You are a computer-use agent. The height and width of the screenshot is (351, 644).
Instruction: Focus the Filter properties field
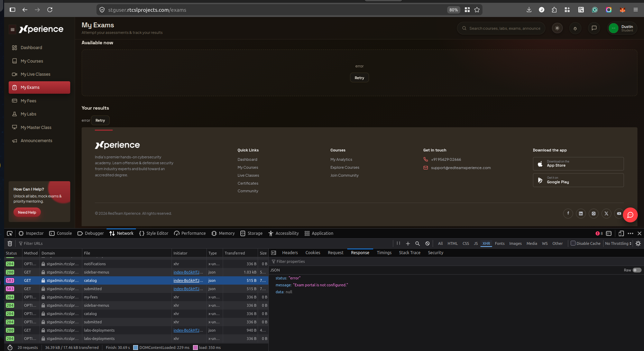[x=456, y=261]
